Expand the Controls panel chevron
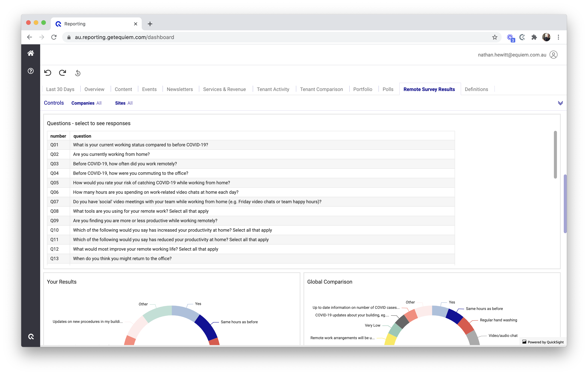This screenshot has width=588, height=375. 560,103
